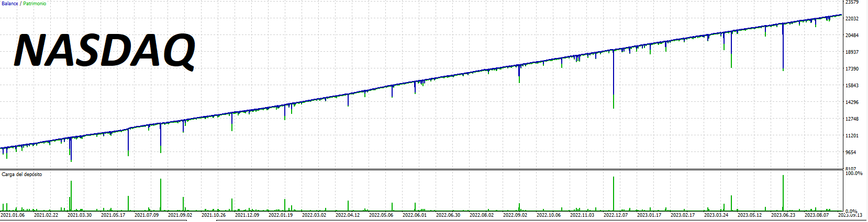Click the Patrimonio legend label

(35, 4)
